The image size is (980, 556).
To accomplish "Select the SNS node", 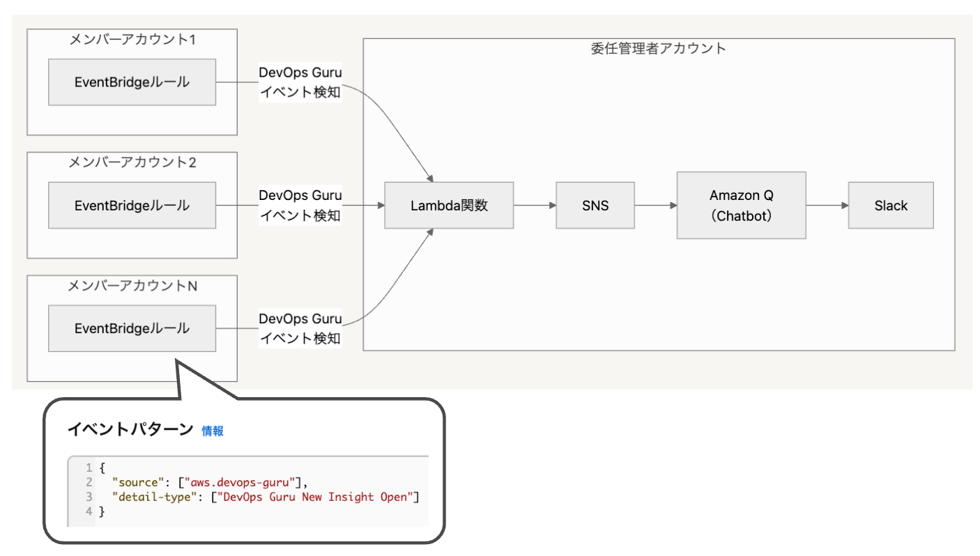I will (x=595, y=206).
